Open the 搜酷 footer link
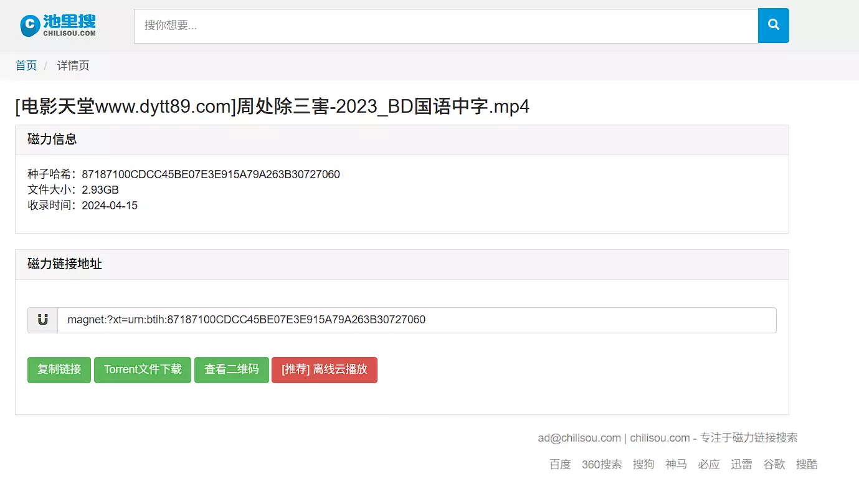Screen dimensions: 859x504 pos(807,465)
